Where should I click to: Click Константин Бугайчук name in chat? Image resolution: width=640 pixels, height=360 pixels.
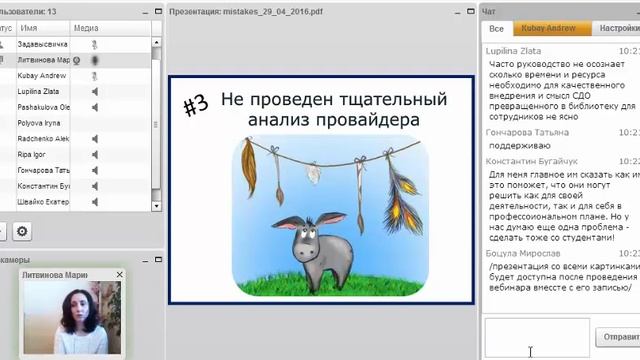click(531, 162)
